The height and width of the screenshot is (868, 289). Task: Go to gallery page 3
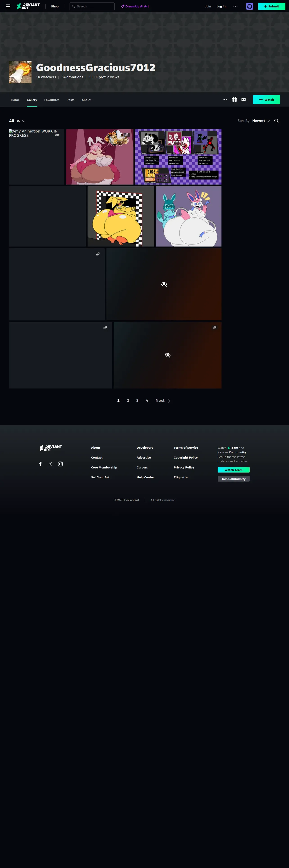[137, 400]
